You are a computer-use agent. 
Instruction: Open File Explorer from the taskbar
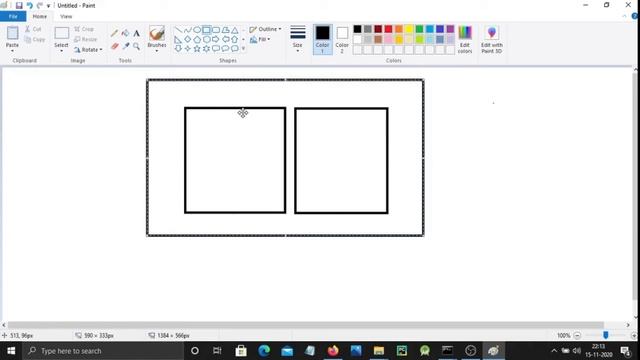coord(379,351)
